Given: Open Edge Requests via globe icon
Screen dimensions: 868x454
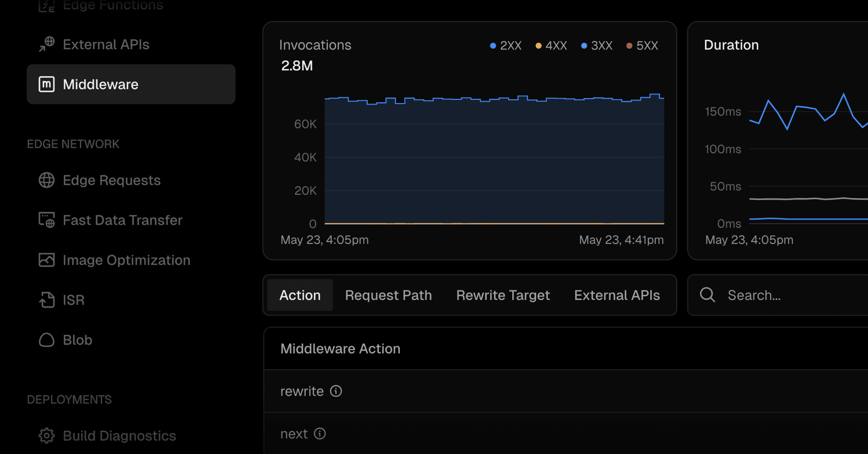Looking at the screenshot, I should (47, 180).
